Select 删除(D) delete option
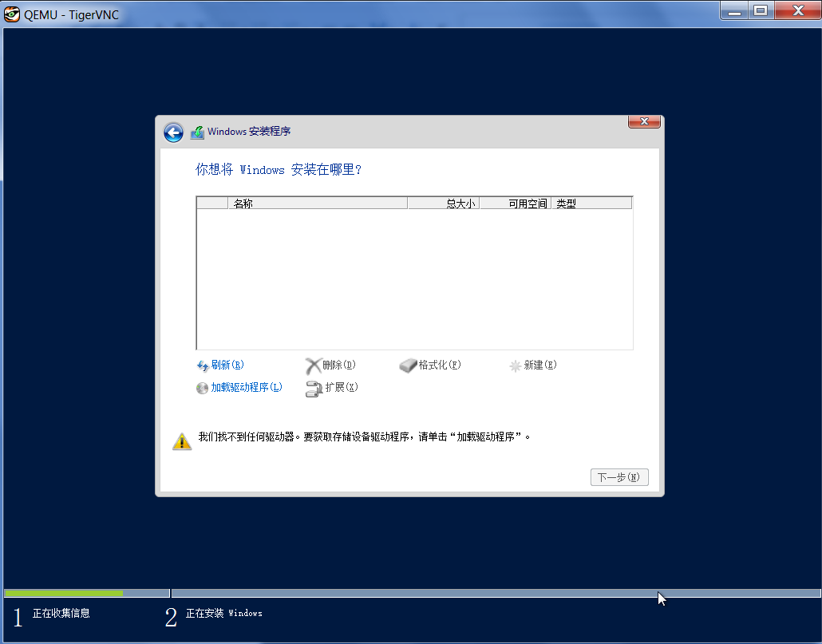 (x=339, y=365)
